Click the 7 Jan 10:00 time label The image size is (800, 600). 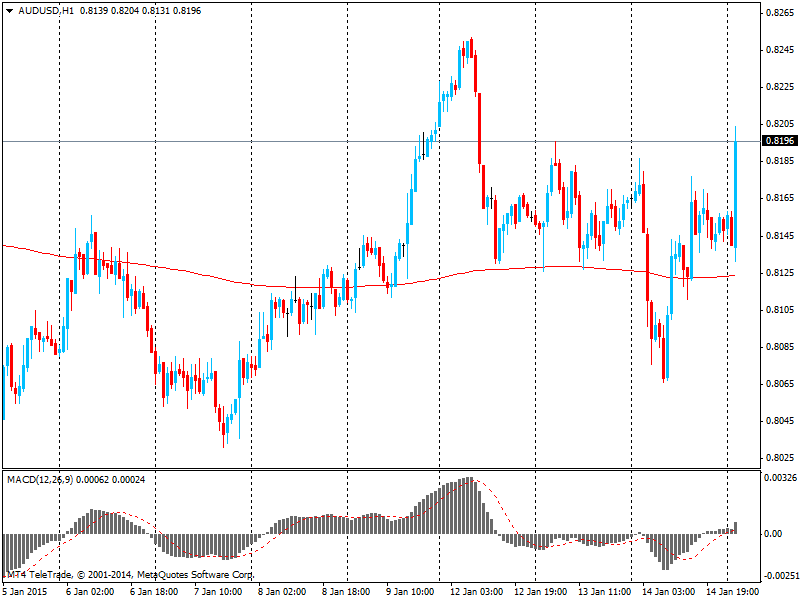[x=218, y=591]
